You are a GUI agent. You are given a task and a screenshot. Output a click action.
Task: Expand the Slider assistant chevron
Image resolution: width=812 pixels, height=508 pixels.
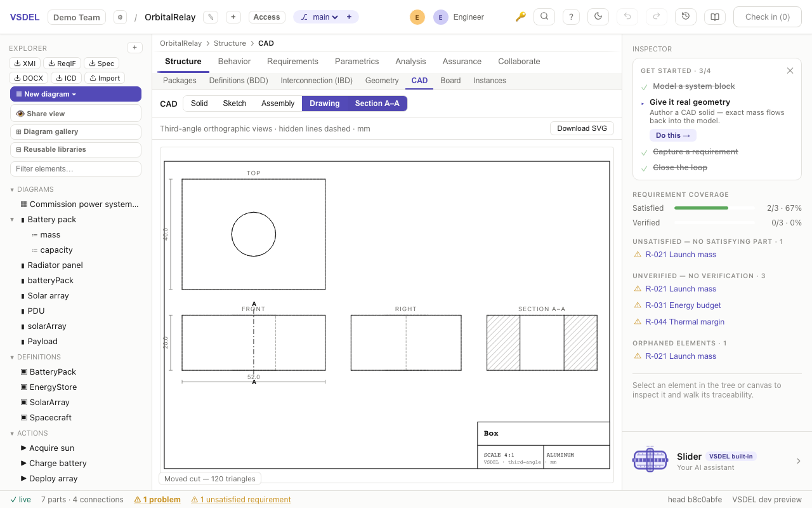(x=799, y=461)
